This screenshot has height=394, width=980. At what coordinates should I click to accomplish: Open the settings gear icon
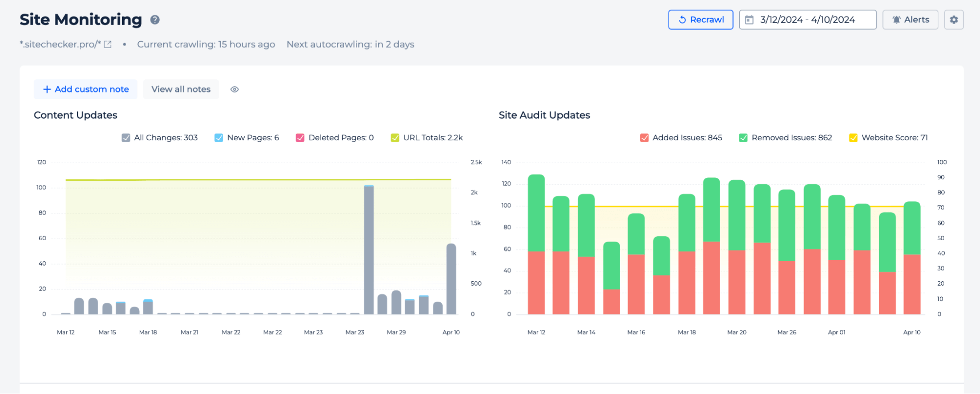tap(954, 20)
